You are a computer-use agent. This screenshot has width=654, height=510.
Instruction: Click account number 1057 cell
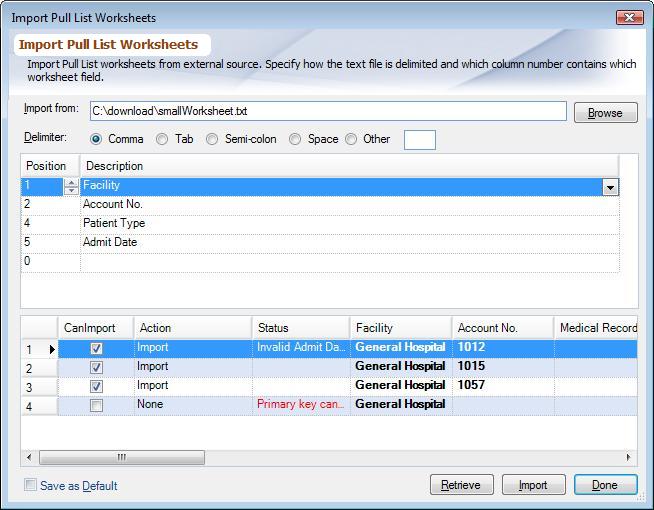[503, 385]
